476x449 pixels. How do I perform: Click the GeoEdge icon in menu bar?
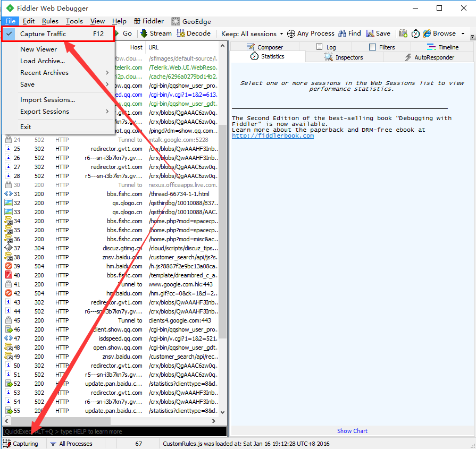pyautogui.click(x=176, y=21)
